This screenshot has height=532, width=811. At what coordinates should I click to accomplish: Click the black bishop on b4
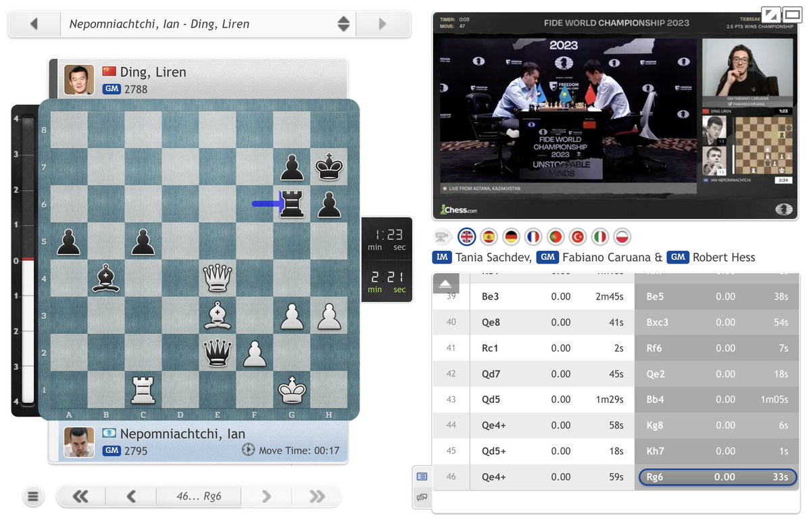pyautogui.click(x=106, y=278)
